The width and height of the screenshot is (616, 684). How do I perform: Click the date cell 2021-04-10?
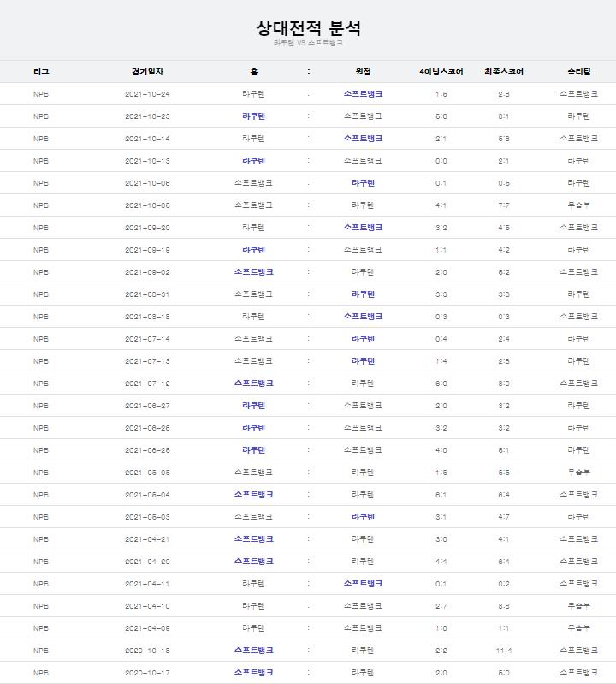(x=147, y=606)
